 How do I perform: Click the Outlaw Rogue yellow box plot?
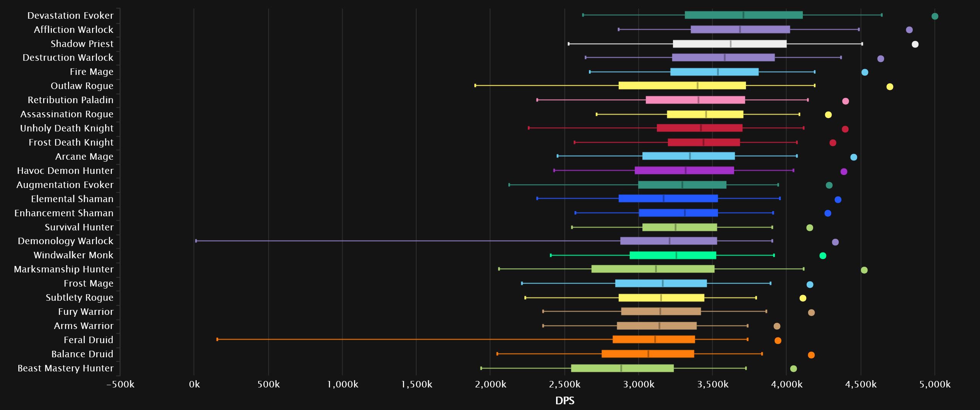point(682,86)
